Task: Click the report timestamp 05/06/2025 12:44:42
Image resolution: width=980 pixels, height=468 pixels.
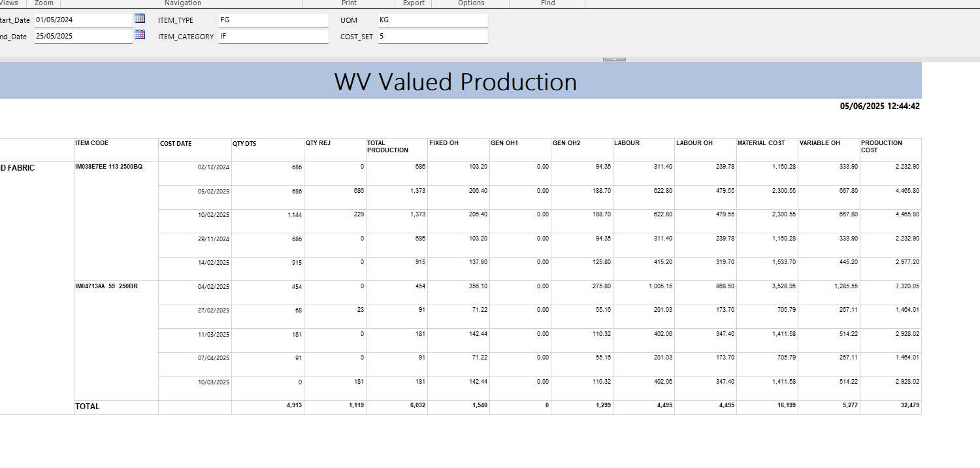Action: click(880, 106)
